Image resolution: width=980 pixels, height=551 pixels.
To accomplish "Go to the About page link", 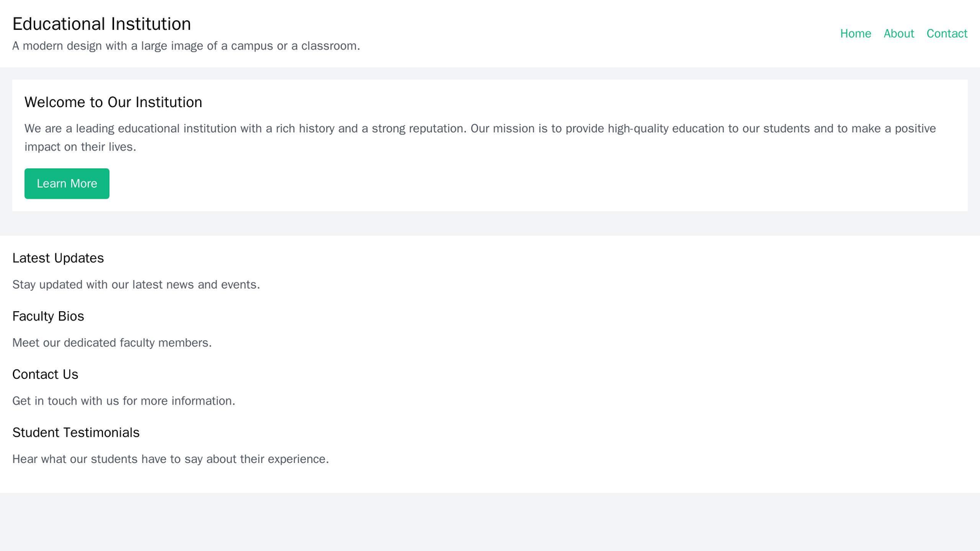I will tap(899, 34).
